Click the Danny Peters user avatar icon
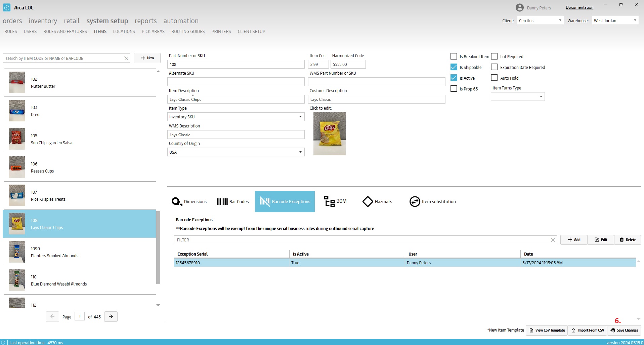 [519, 7]
